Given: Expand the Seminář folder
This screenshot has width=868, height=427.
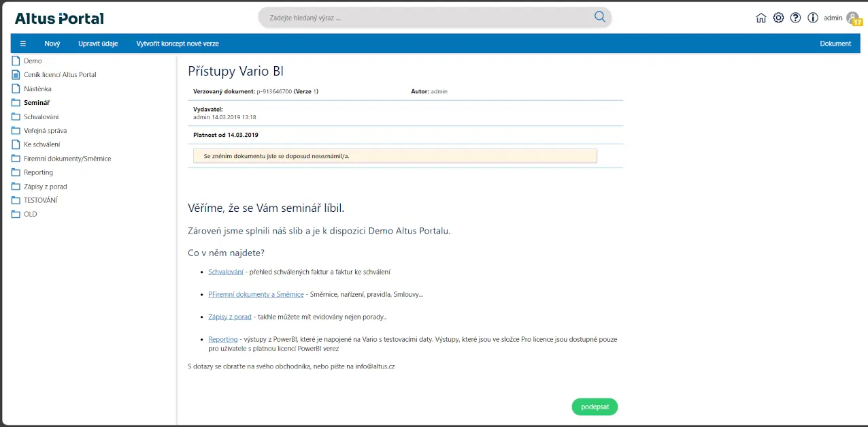Looking at the screenshot, I should [x=37, y=103].
